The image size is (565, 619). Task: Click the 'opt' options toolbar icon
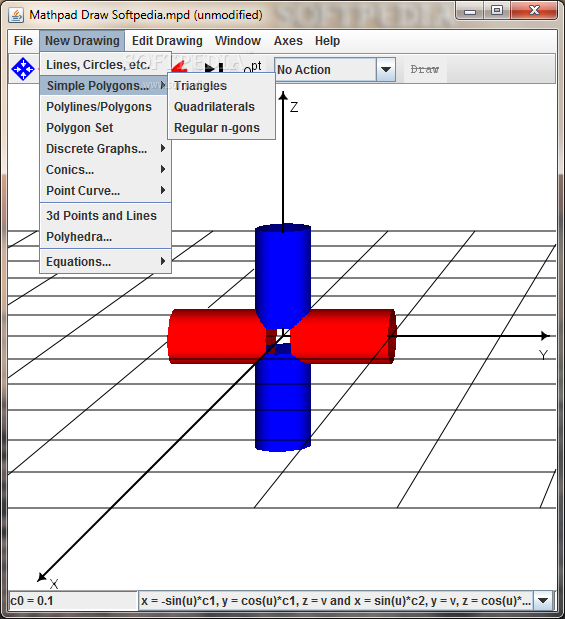pyautogui.click(x=253, y=67)
